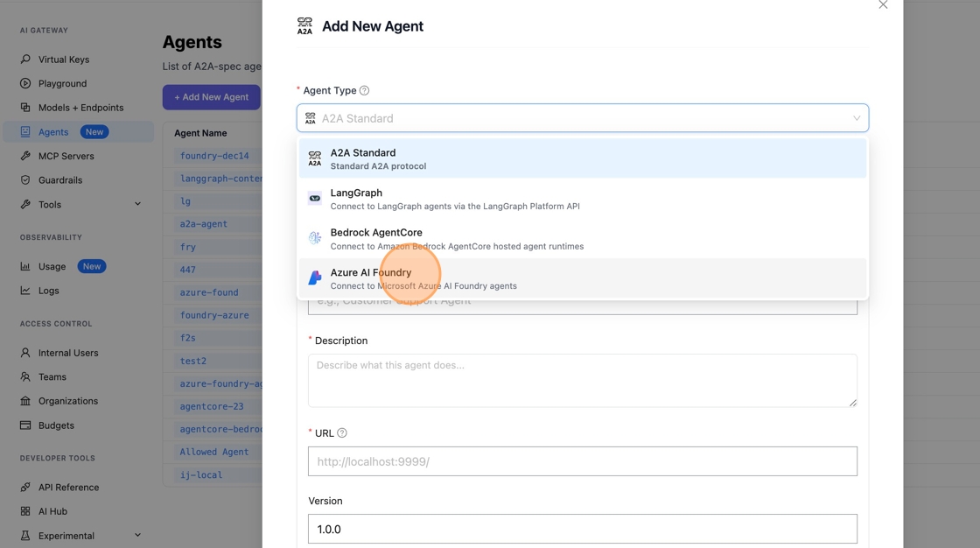Close the Add New Agent dialog

[x=883, y=5]
